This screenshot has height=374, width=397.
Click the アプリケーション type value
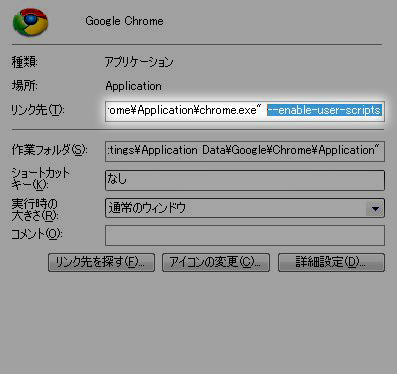tap(139, 62)
